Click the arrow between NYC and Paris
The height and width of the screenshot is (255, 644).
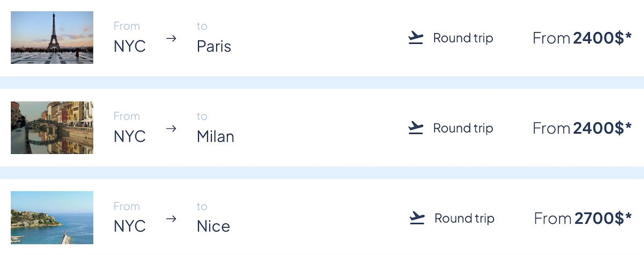pos(171,39)
